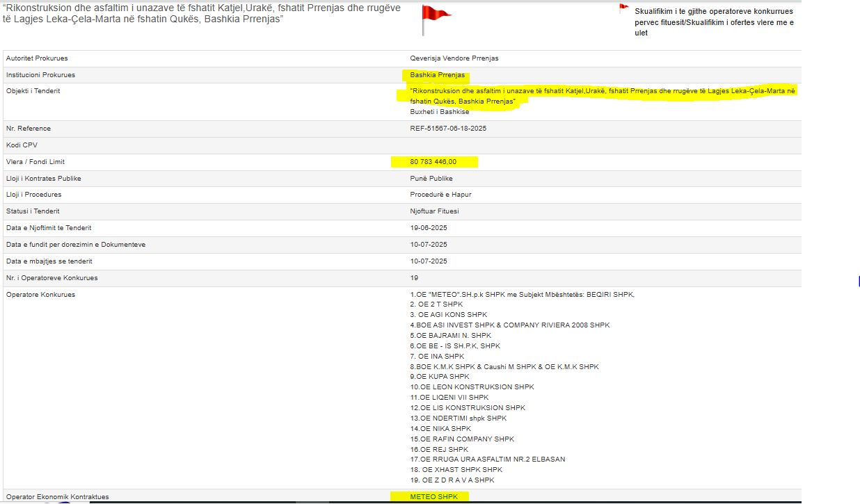Click highlighted limit fund value 80 783 446,00
Viewport: 860px width, 504px height.
[x=433, y=162]
